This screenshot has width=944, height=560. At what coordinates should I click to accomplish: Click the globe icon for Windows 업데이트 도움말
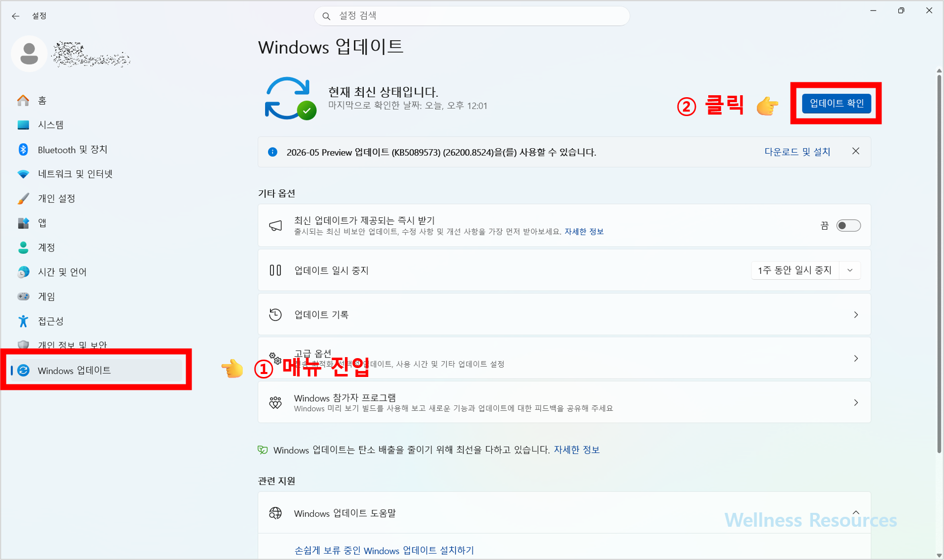tap(275, 513)
